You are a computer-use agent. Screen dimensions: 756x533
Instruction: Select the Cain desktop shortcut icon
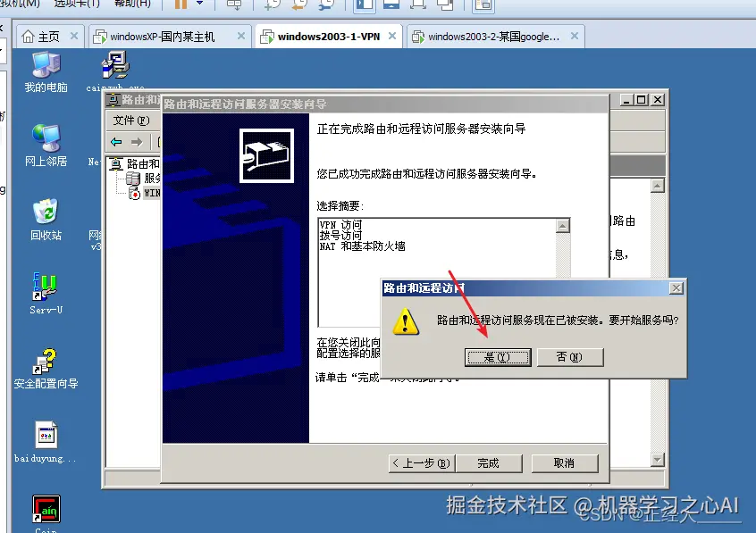pos(46,513)
